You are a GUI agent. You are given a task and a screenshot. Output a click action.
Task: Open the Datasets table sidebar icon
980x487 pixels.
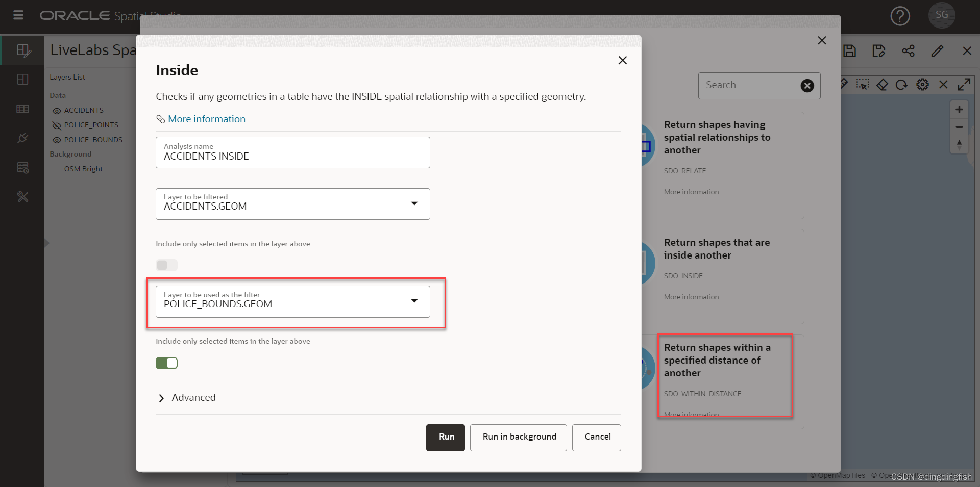point(23,109)
